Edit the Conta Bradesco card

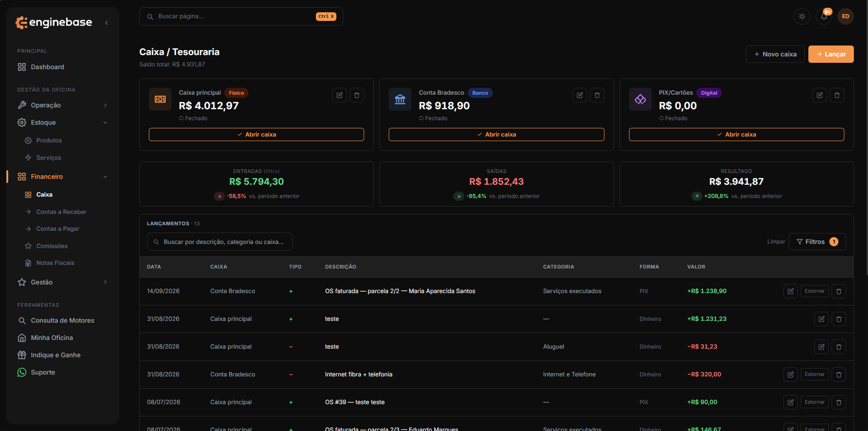[x=580, y=95]
